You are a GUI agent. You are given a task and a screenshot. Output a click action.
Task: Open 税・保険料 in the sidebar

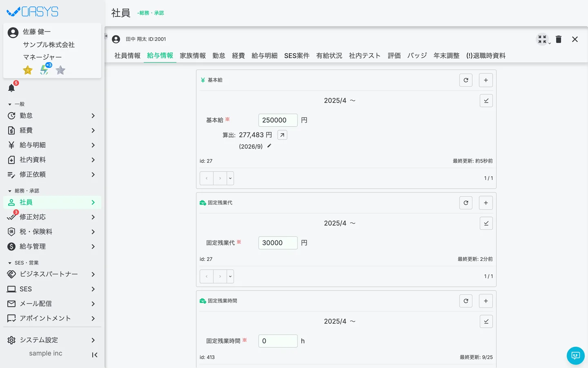[52, 232]
